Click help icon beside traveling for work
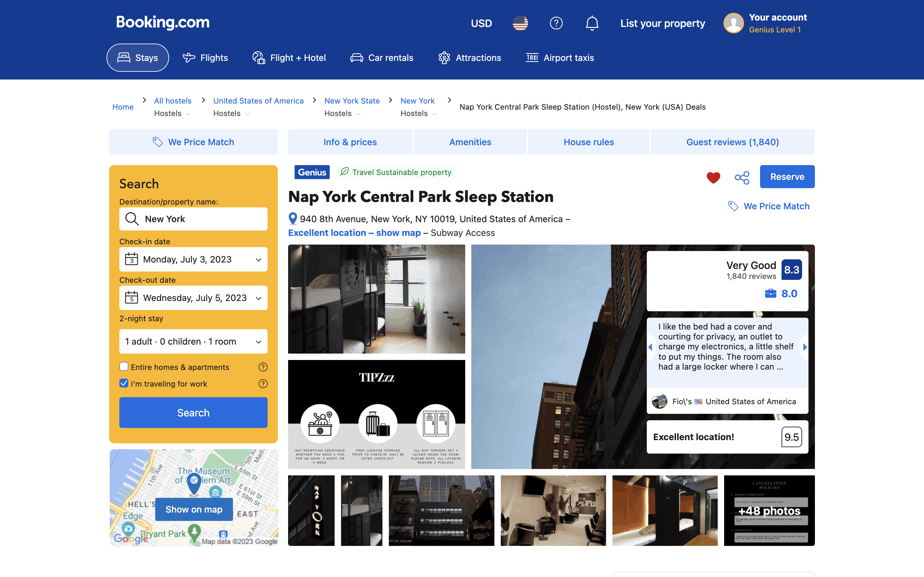 (263, 383)
